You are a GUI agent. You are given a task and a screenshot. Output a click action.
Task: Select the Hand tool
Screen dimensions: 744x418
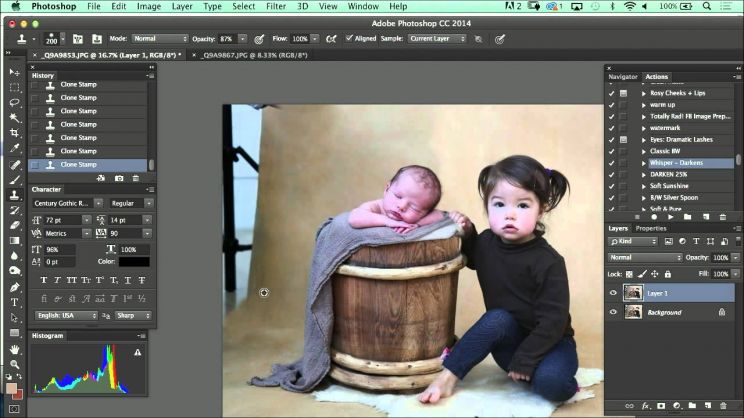(15, 349)
